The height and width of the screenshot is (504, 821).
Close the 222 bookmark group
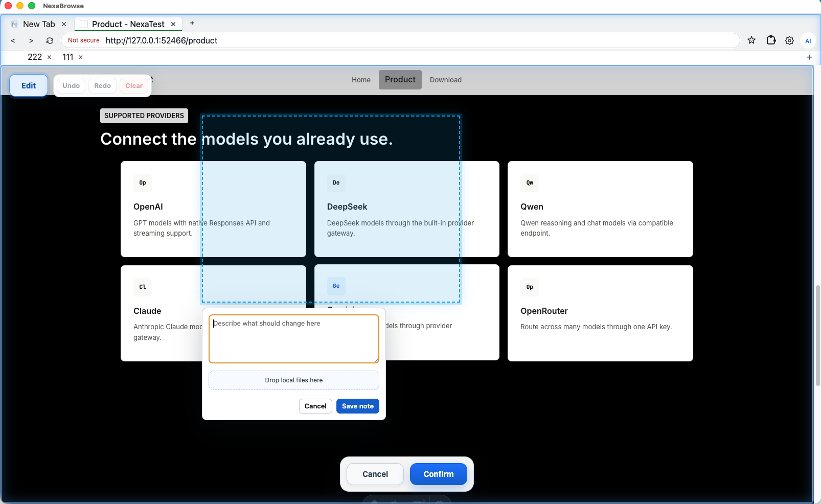pos(49,57)
